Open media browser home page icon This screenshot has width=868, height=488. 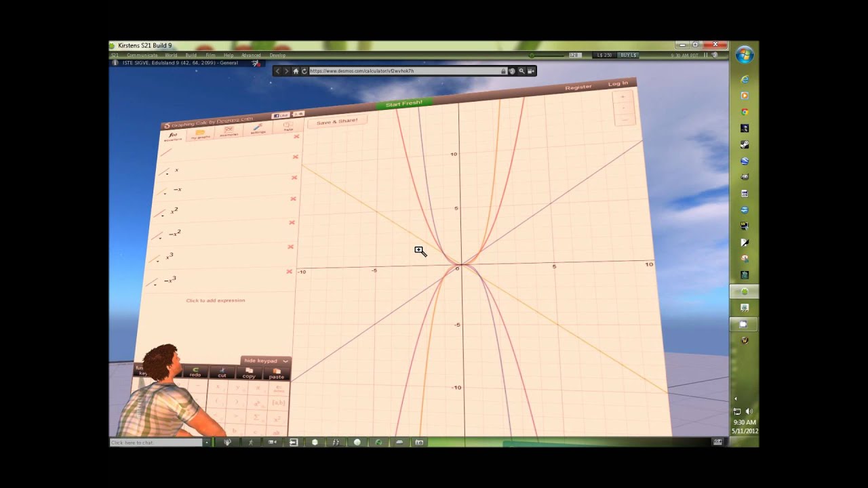click(x=296, y=70)
